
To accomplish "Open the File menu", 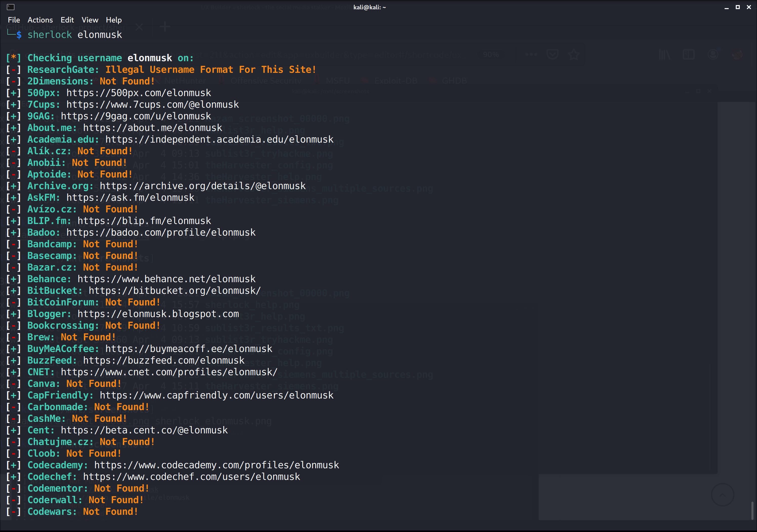I will (14, 20).
